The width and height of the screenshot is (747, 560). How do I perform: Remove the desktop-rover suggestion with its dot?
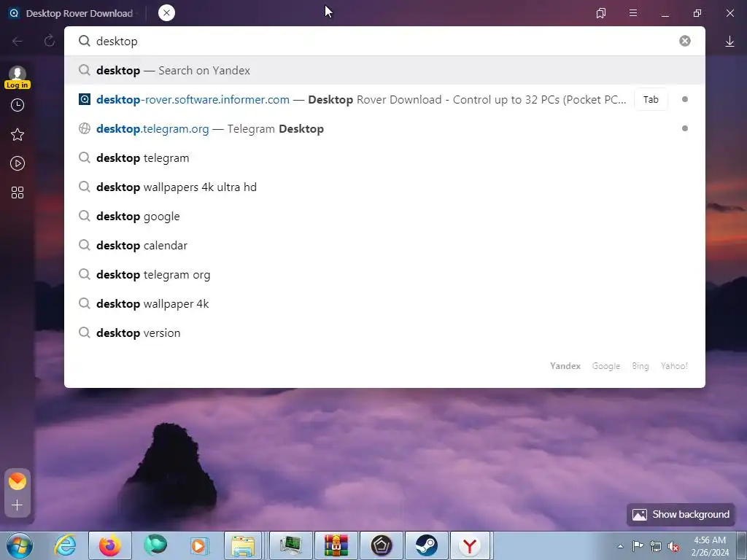pos(684,99)
